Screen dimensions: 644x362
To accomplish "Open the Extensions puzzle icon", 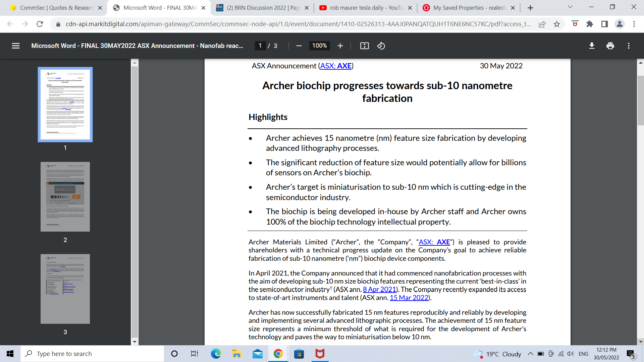I will pyautogui.click(x=590, y=24).
